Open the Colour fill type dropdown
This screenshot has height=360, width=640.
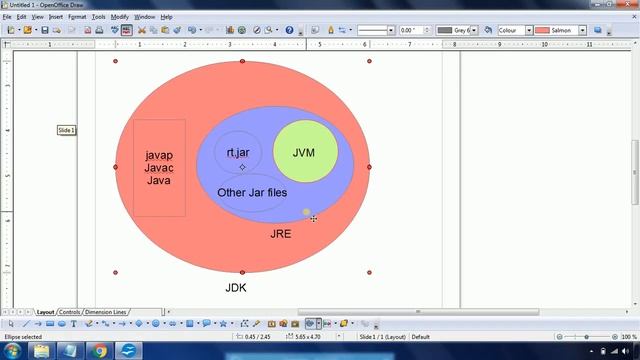click(x=529, y=30)
